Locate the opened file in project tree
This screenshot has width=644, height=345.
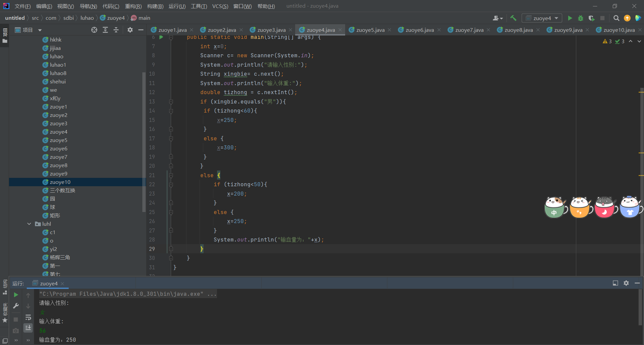(94, 30)
